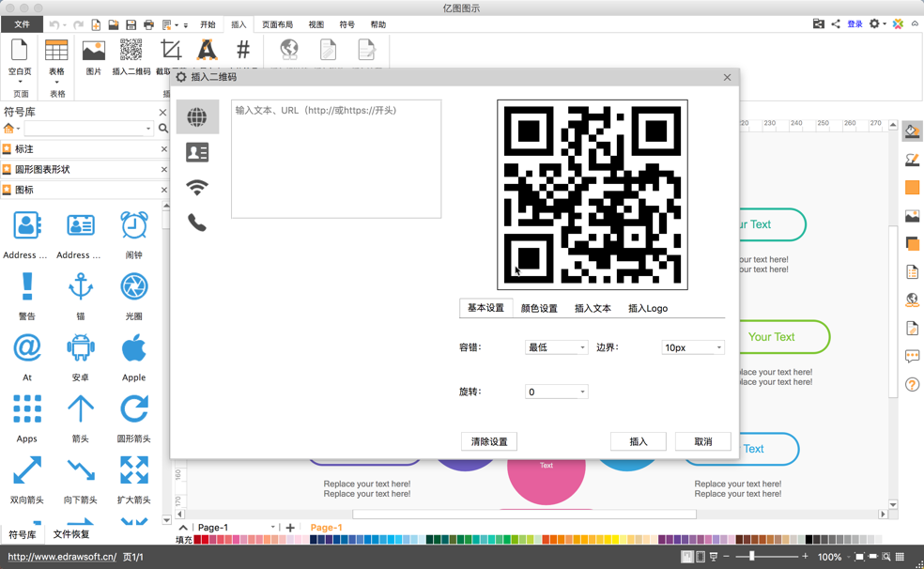The width and height of the screenshot is (924, 569).
Task: Open the help question-mark icon in right sidebar
Action: pos(912,384)
